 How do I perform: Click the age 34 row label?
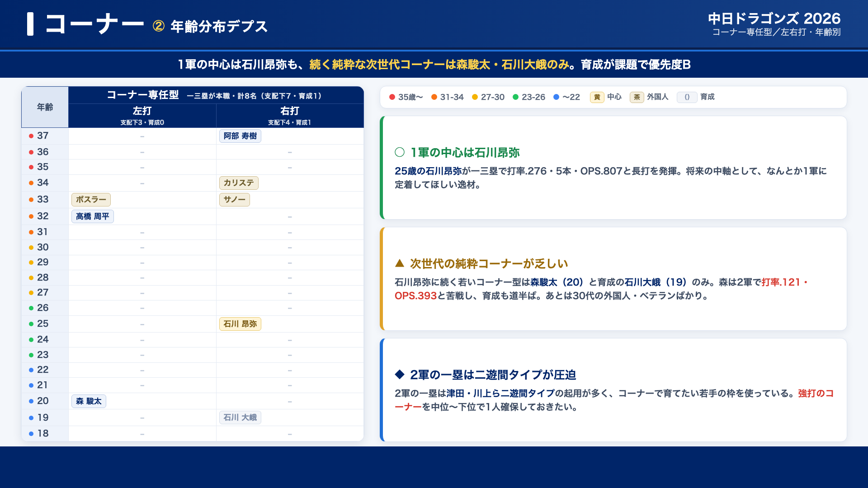click(x=43, y=183)
